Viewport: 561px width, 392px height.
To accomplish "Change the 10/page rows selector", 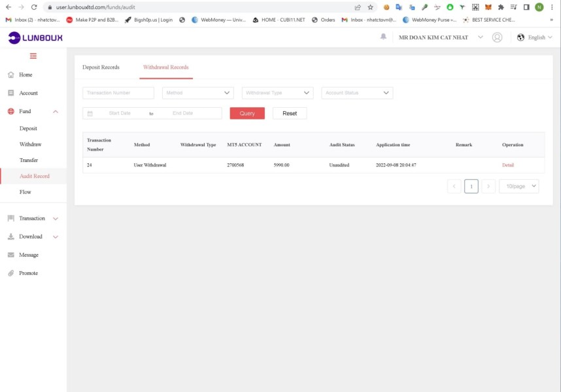I will pos(518,186).
